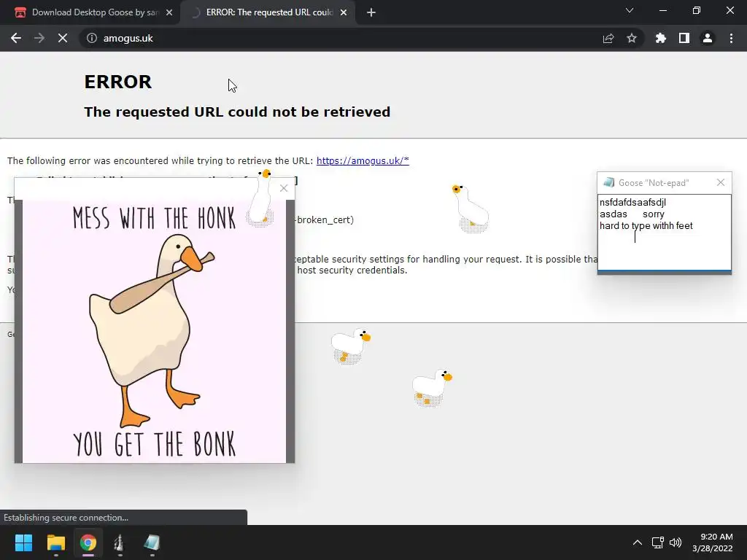
Task: Open the Windows Start menu
Action: (23, 542)
